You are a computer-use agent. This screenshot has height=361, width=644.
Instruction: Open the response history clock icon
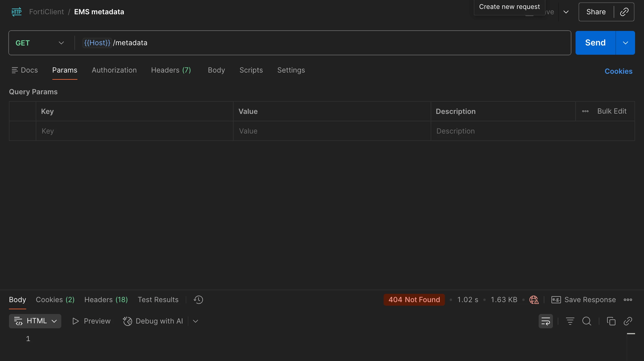pos(198,300)
